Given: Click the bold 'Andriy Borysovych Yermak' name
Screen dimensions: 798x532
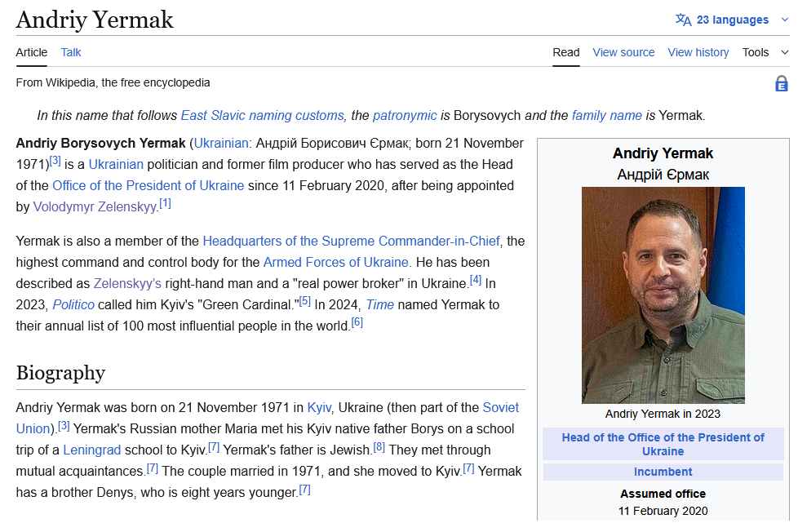Looking at the screenshot, I should [100, 143].
